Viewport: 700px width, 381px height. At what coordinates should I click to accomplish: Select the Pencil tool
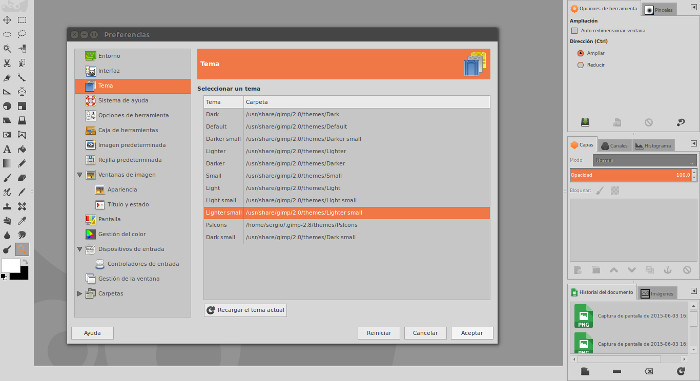[22, 163]
